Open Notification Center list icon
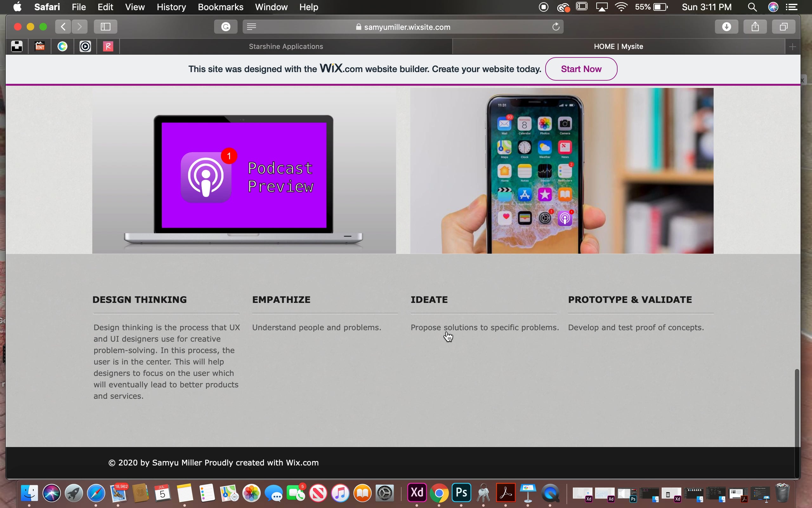The width and height of the screenshot is (812, 508). [792, 7]
